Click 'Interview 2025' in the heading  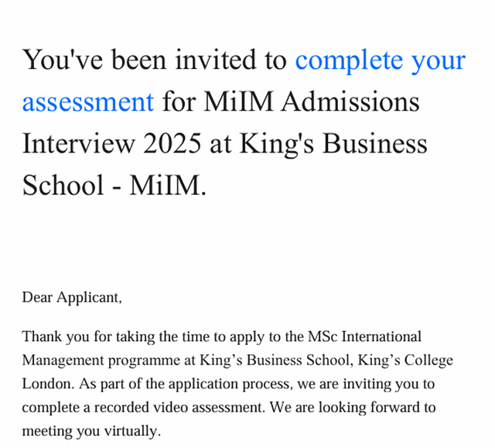point(111,143)
